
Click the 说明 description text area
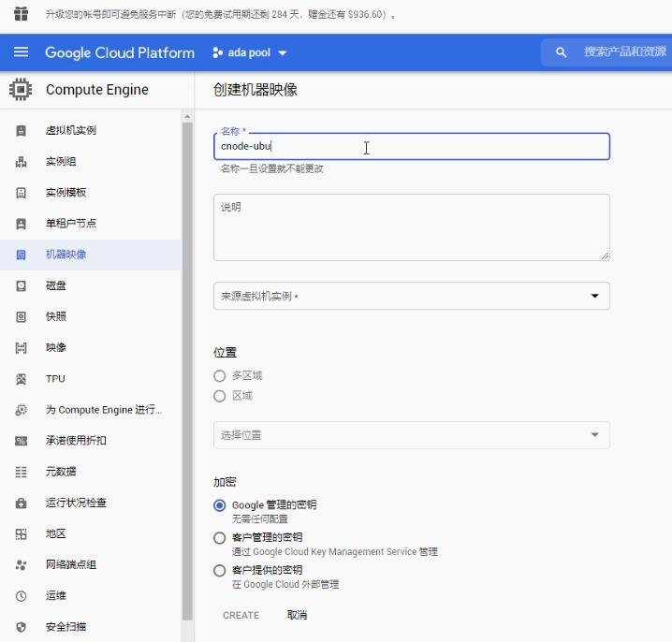412,227
